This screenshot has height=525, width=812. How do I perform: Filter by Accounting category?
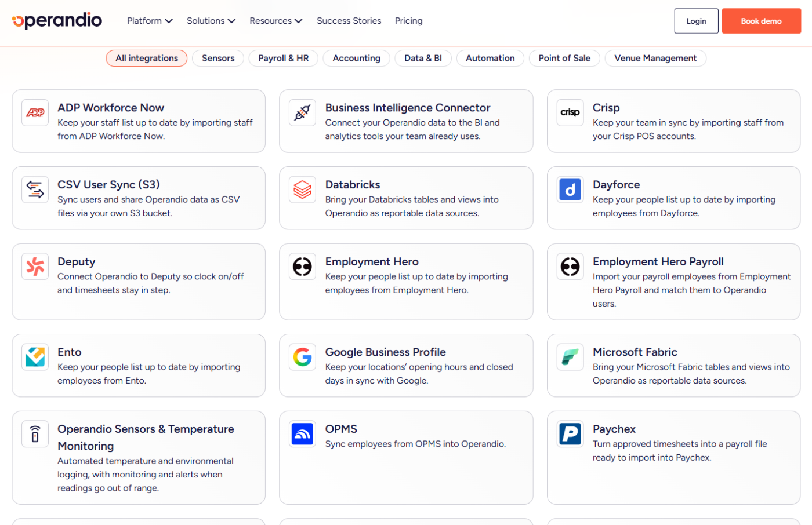point(357,58)
